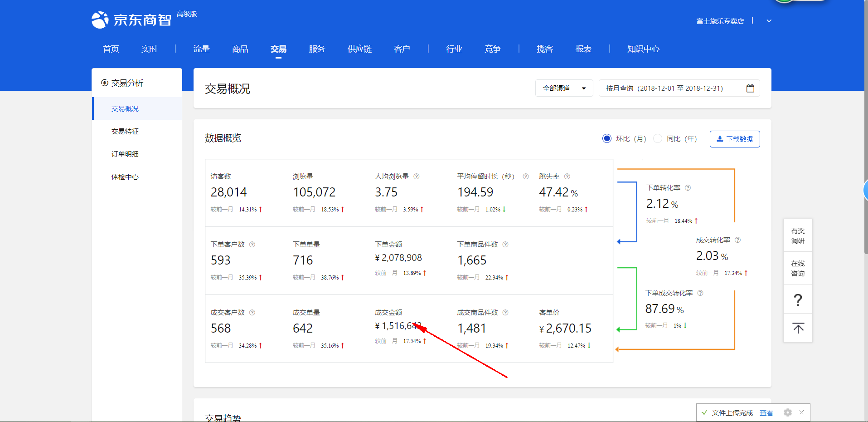
Task: Click the 成交单量 value 642
Action: tap(303, 329)
